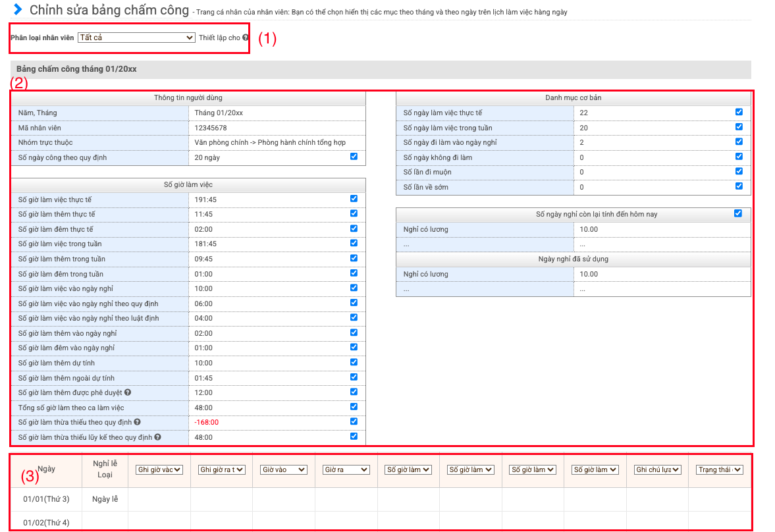This screenshot has height=532, width=775.
Task: Disable the Số lần đi muộn checkbox
Action: point(739,171)
